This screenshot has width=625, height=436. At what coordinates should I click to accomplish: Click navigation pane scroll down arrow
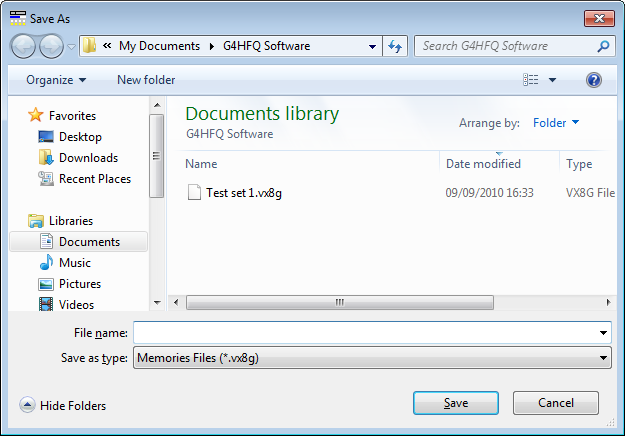[x=157, y=303]
